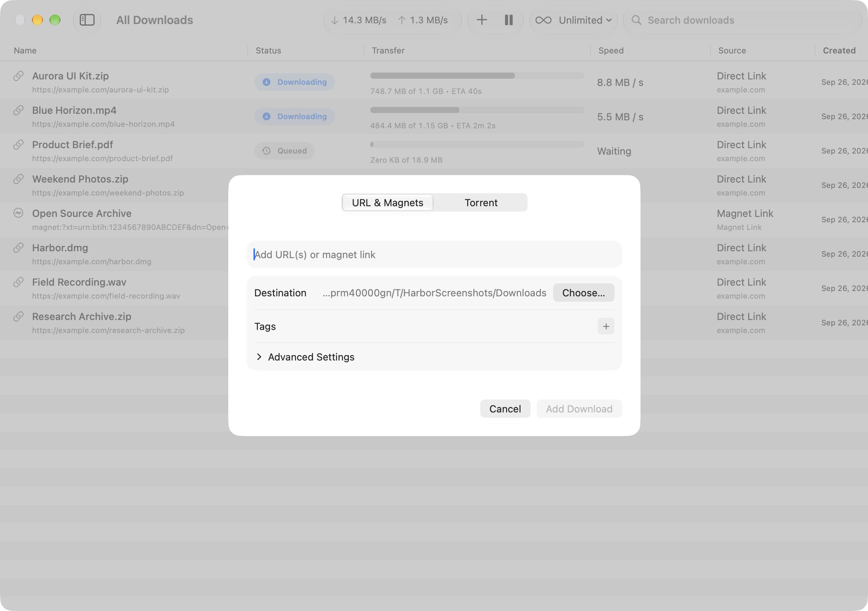
Task: Click Cancel in the add download dialog
Action: pos(505,409)
